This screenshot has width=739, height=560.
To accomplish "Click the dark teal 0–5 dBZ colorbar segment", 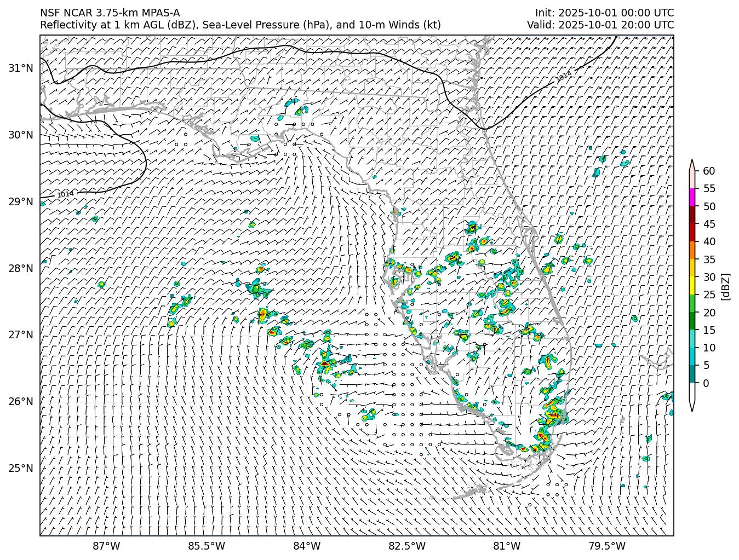I will click(x=692, y=374).
